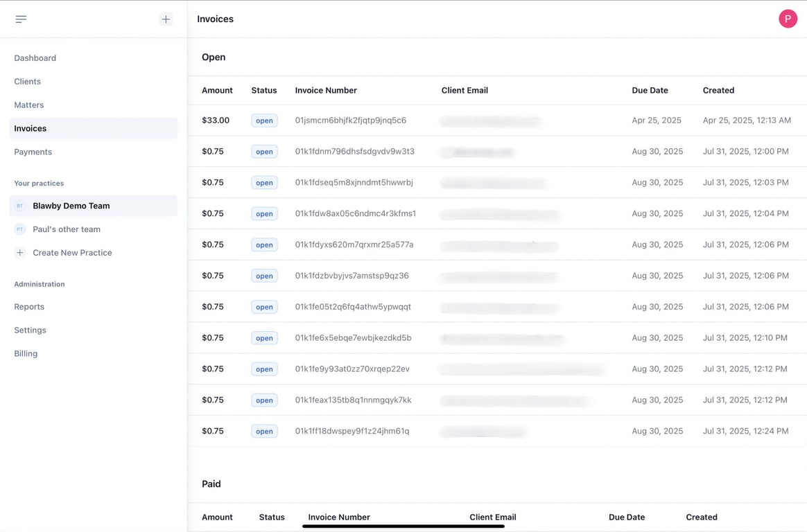Click created time Jul 31, 2025, 12:03 PM
This screenshot has height=532, width=807.
[746, 182]
